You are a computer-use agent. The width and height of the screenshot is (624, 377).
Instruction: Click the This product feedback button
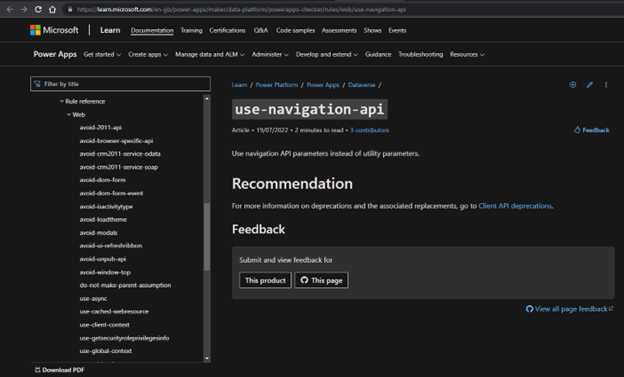point(265,280)
